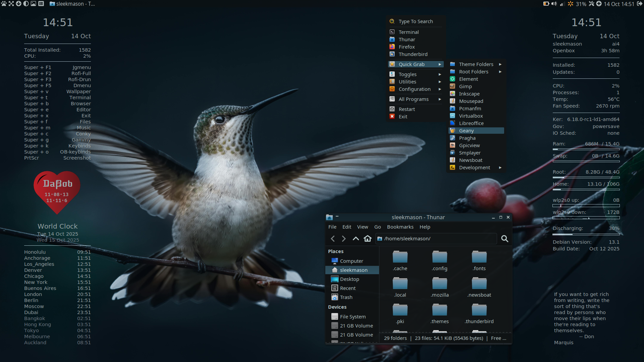Open Thunar's Bookmarks menu
Image resolution: width=644 pixels, height=362 pixels.
400,227
